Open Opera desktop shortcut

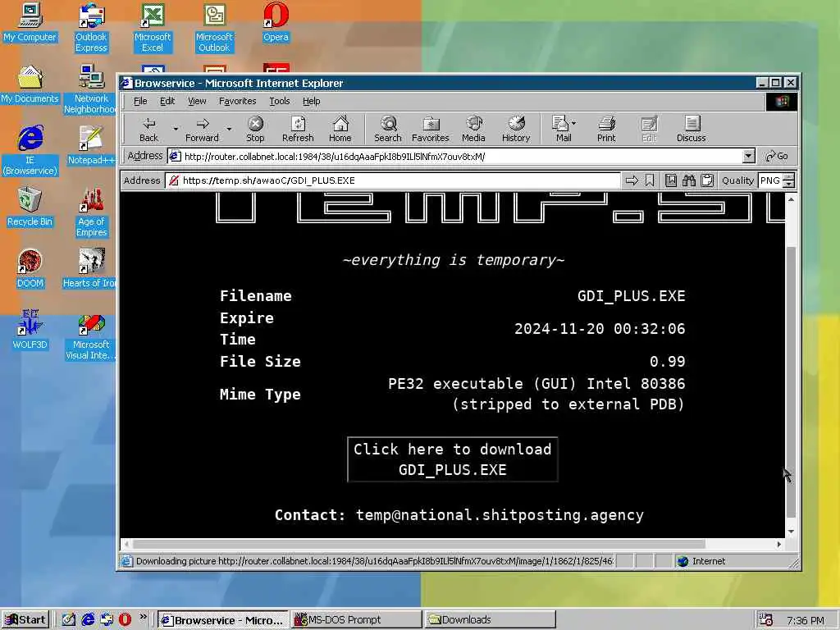click(x=276, y=23)
